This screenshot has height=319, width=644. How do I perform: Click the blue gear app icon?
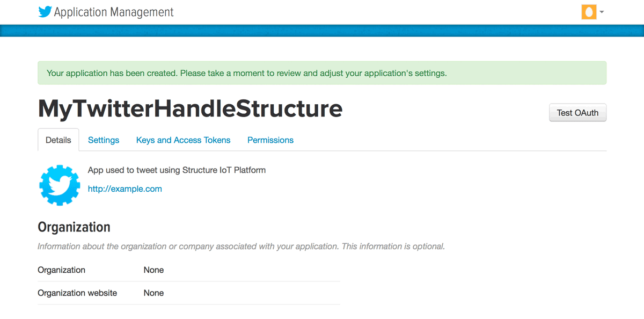tap(60, 185)
